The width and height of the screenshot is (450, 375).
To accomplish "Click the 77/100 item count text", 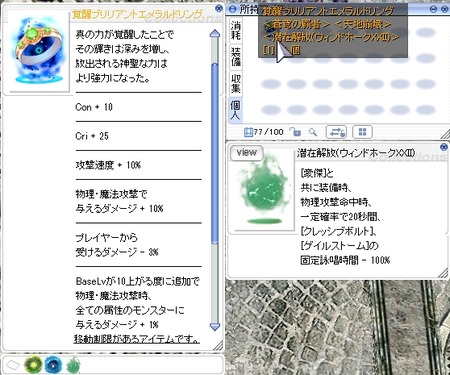I will point(268,132).
